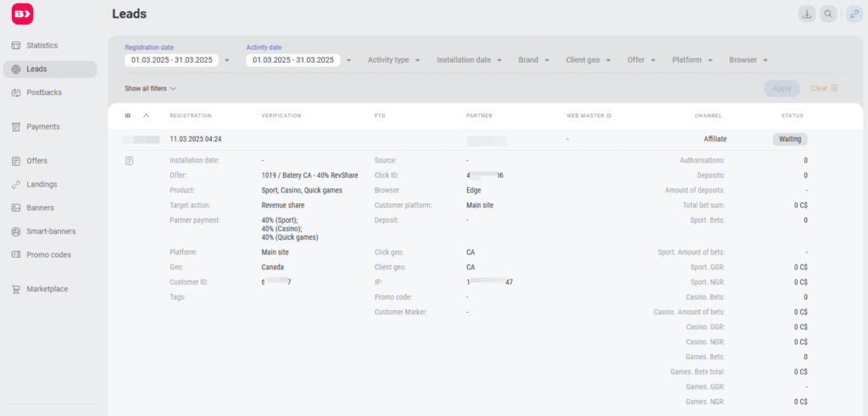This screenshot has width=868, height=416.
Task: Click the Registration date range field
Action: pyautogui.click(x=177, y=60)
